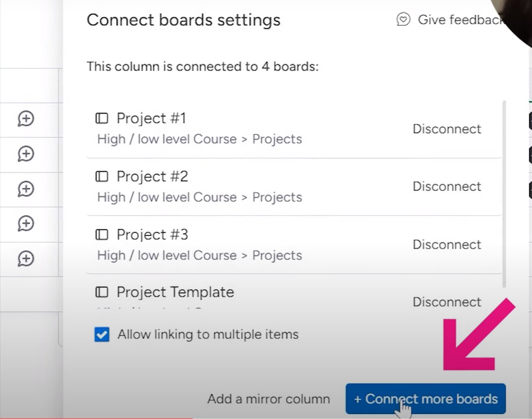Disconnect the Project #1 board
The height and width of the screenshot is (419, 532).
(x=446, y=129)
